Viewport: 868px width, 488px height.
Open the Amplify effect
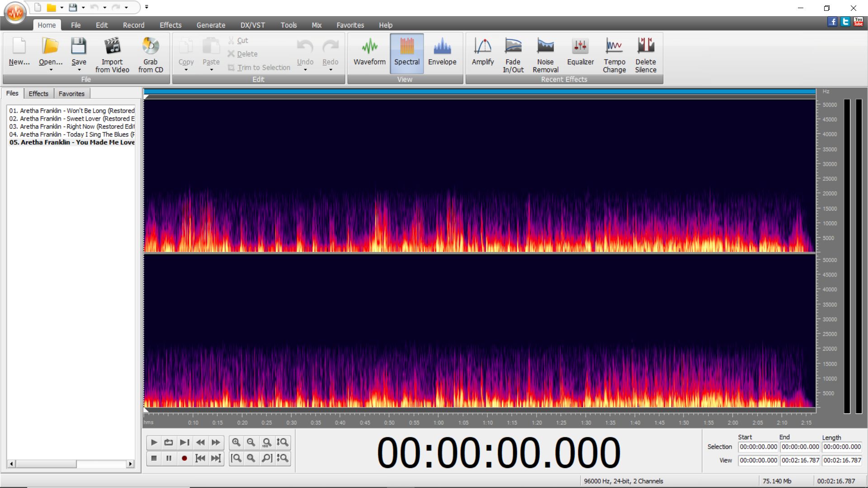482,53
